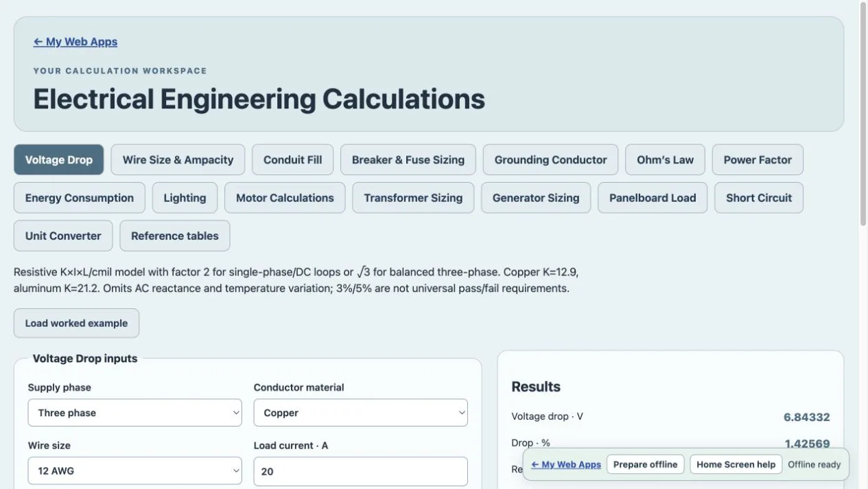Expand the Supply phase dropdown
The image size is (868, 489).
tap(135, 413)
